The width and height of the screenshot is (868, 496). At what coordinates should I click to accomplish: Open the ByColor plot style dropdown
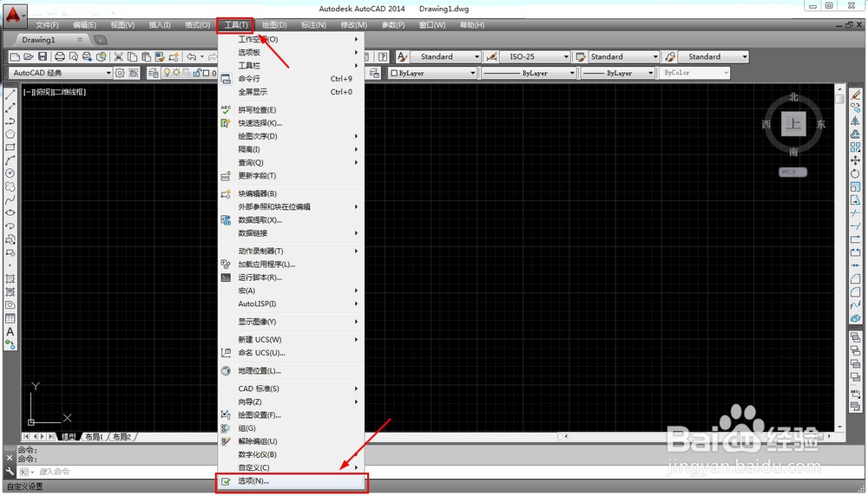tap(694, 73)
